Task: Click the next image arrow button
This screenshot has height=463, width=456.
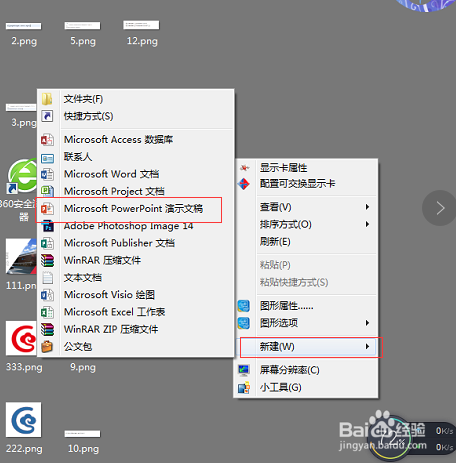Action: click(440, 208)
